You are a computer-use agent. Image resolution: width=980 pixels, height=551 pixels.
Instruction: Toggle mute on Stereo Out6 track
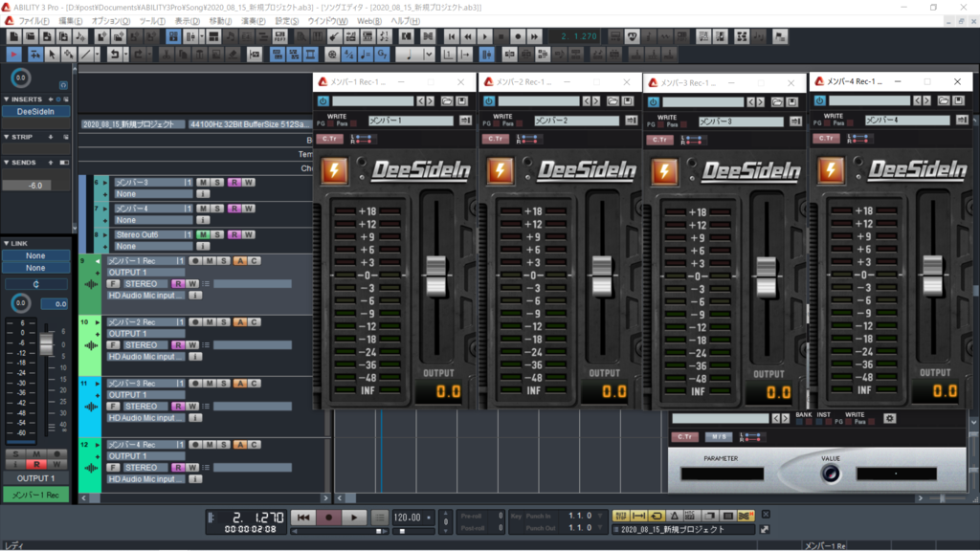[x=203, y=235]
